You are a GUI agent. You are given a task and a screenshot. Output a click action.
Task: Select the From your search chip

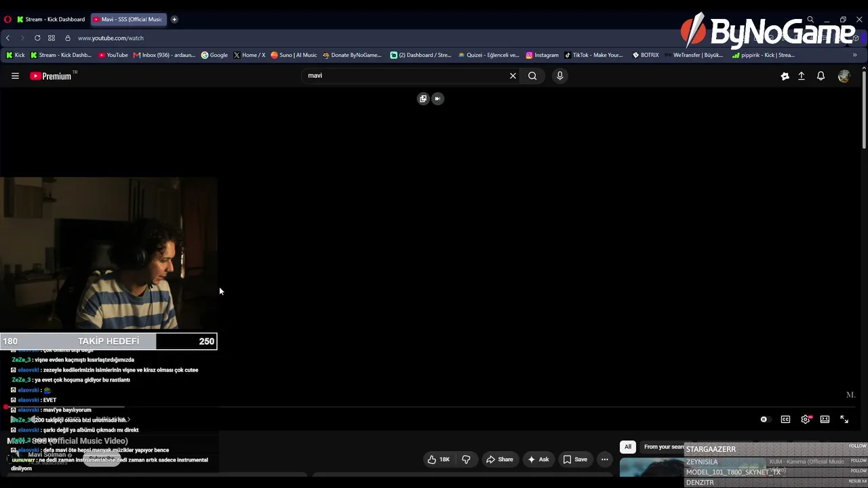[663, 447]
